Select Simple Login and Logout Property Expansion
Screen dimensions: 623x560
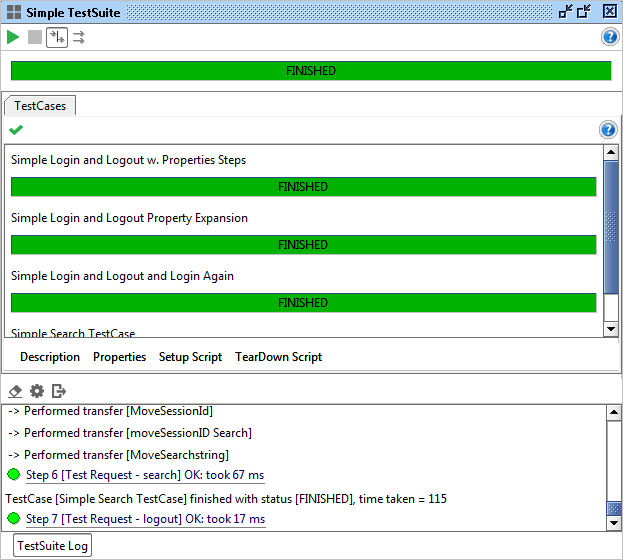point(129,218)
